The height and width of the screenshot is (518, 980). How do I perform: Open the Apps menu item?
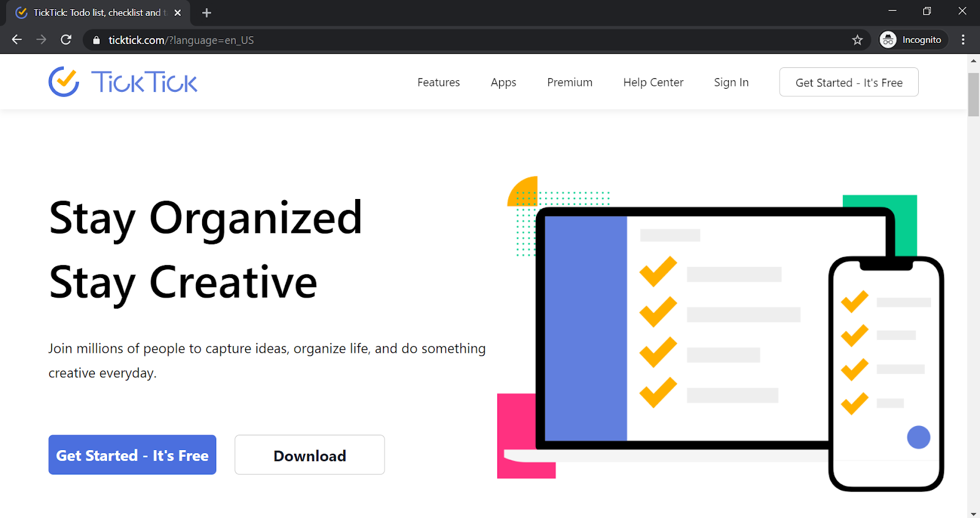click(x=503, y=82)
